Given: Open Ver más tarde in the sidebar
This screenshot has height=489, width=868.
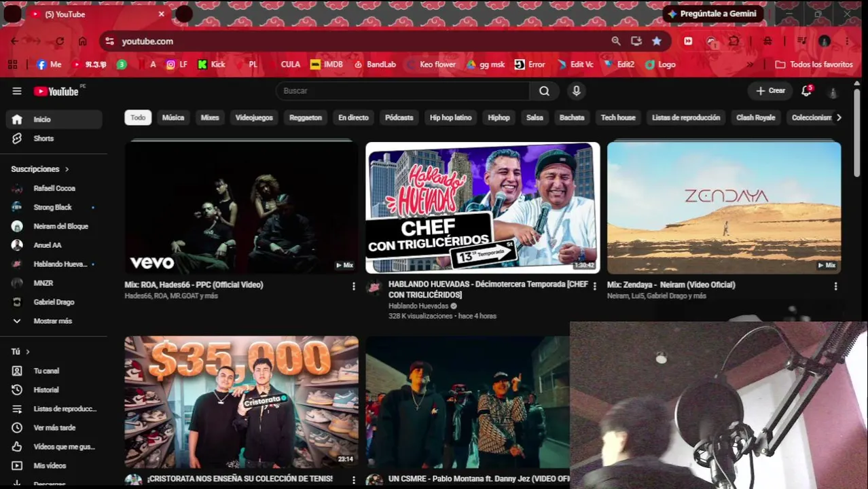Looking at the screenshot, I should 54,428.
